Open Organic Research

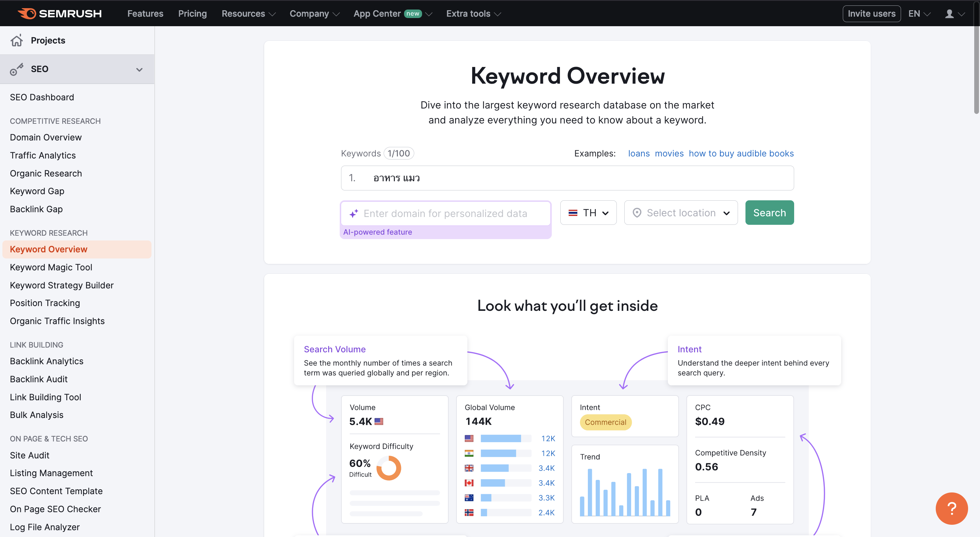point(46,173)
